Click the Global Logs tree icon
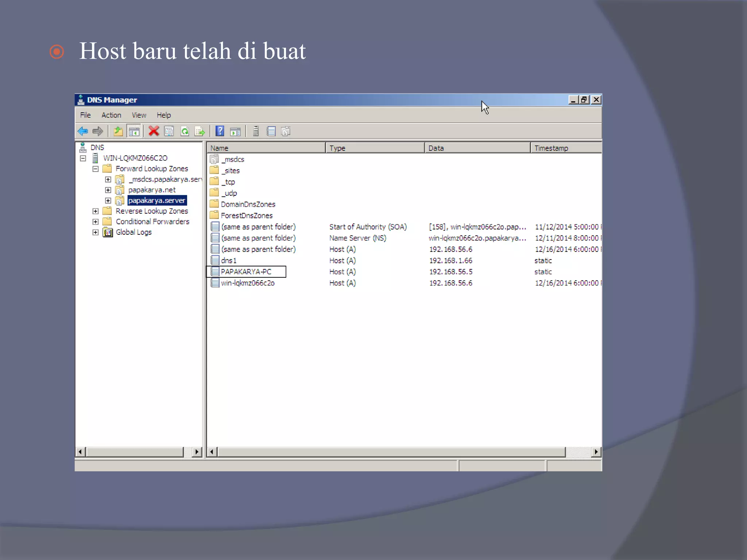 click(x=108, y=232)
